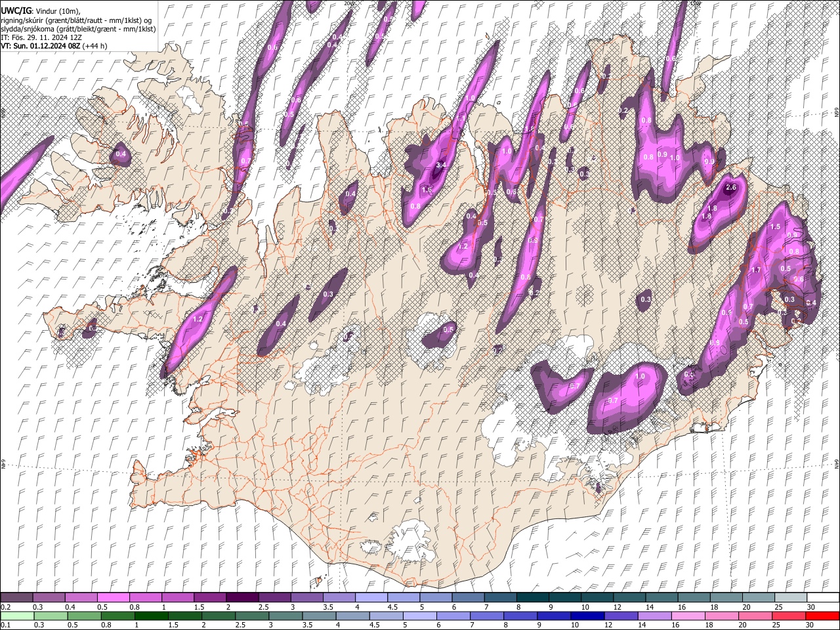This screenshot has width=840, height=630.
Task: Click the '0.2' label in the snow legend
Action: click(5, 607)
